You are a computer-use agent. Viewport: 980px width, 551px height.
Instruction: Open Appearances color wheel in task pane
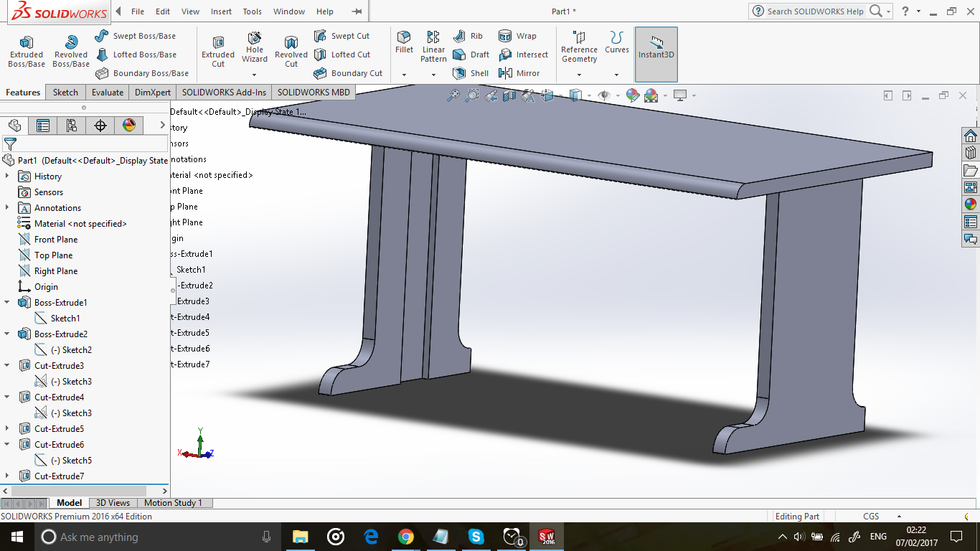(971, 205)
